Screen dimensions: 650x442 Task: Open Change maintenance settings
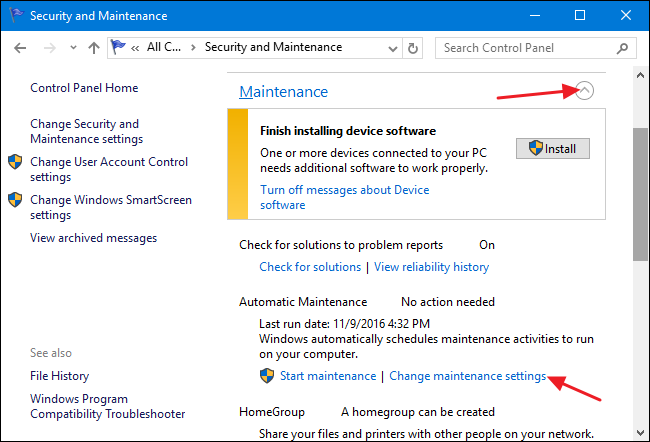468,376
